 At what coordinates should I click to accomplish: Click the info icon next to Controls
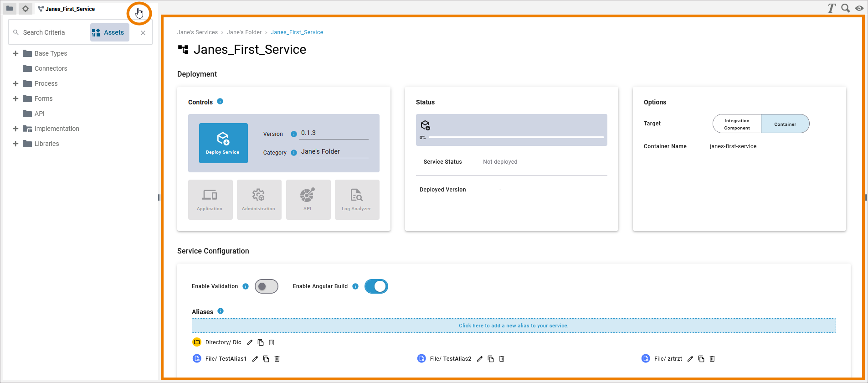pos(220,101)
